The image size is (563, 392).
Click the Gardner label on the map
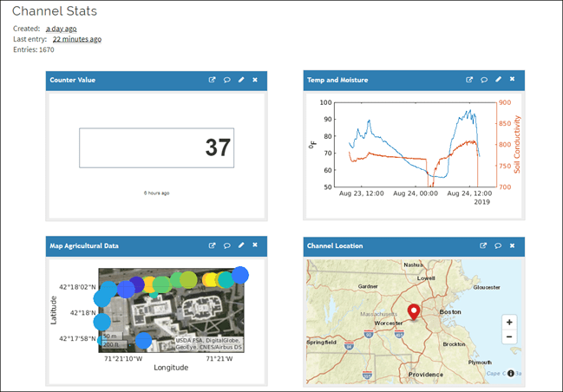click(368, 286)
